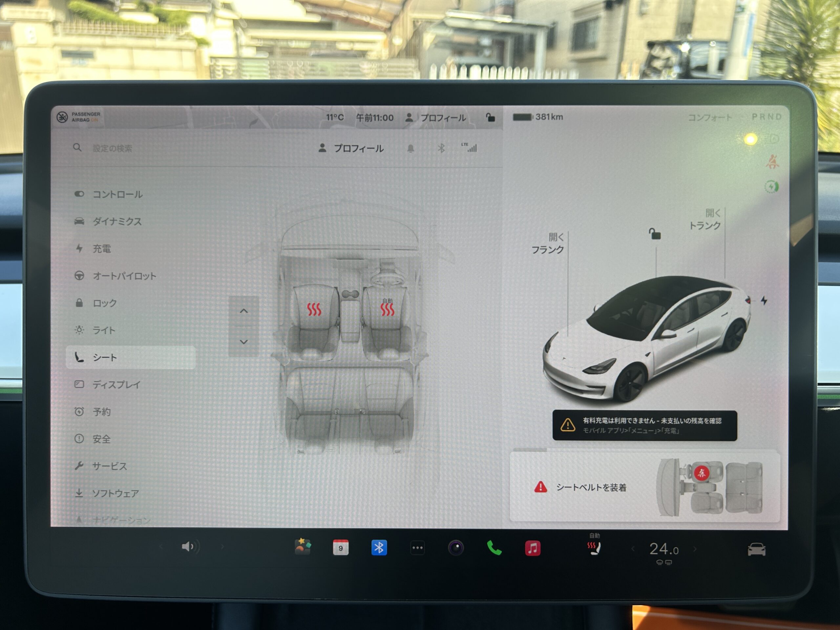Open more apps ellipsis icon
Image resolution: width=840 pixels, height=630 pixels.
point(417,548)
